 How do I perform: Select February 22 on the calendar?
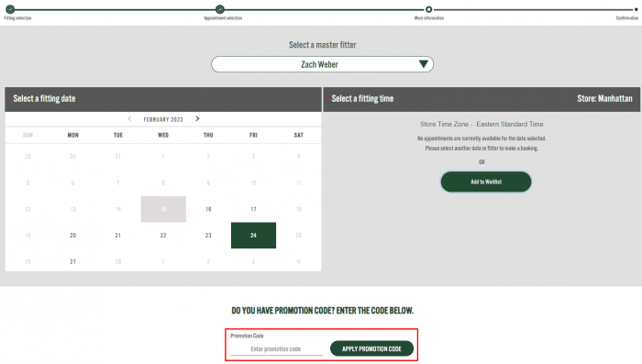163,236
